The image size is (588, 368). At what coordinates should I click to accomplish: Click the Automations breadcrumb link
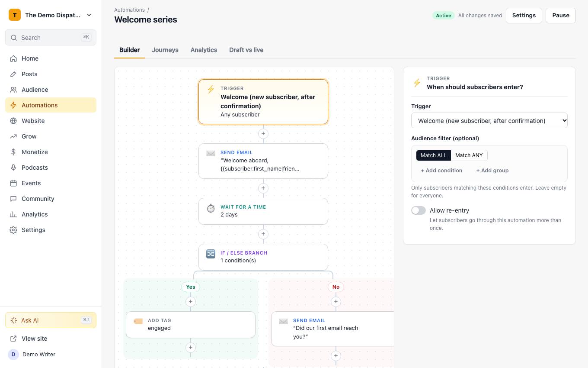129,10
